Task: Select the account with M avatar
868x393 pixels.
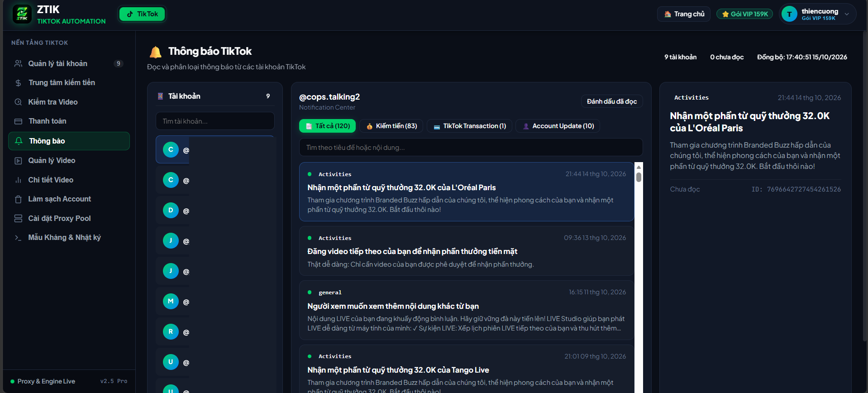Action: [x=215, y=301]
